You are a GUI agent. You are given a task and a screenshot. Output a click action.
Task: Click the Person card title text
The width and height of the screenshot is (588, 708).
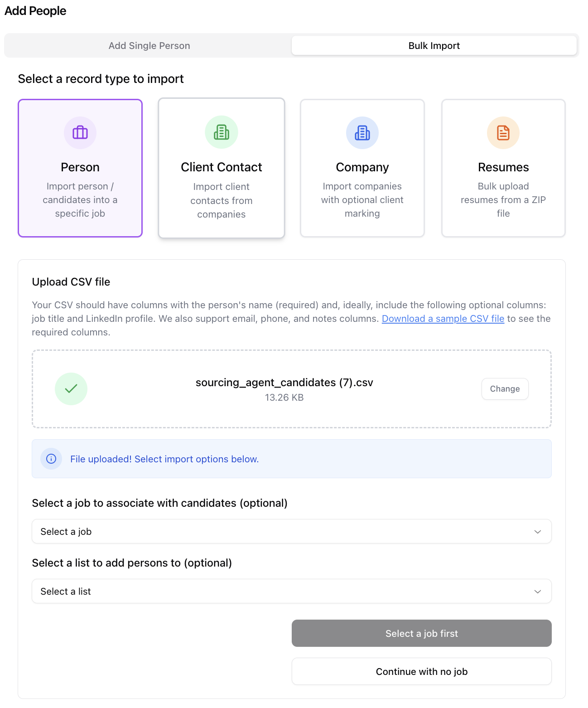click(80, 167)
